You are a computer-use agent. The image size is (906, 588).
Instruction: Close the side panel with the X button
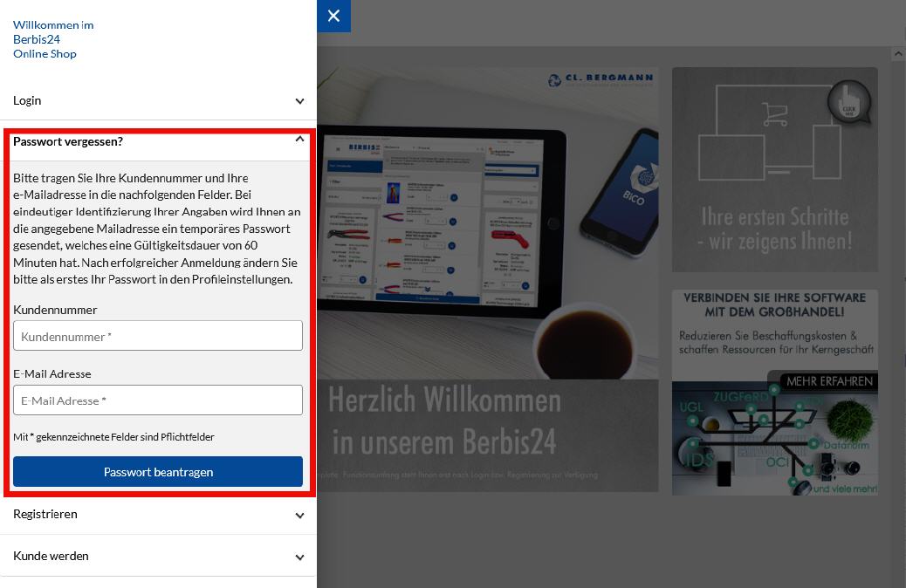(x=333, y=16)
